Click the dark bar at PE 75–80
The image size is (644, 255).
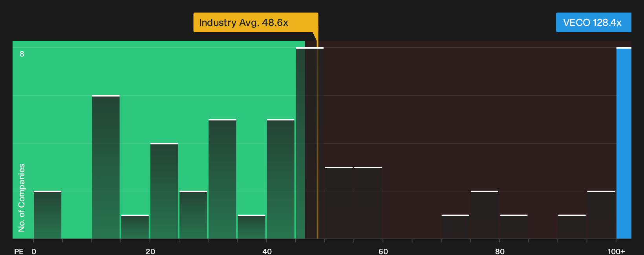pyautogui.click(x=485, y=215)
